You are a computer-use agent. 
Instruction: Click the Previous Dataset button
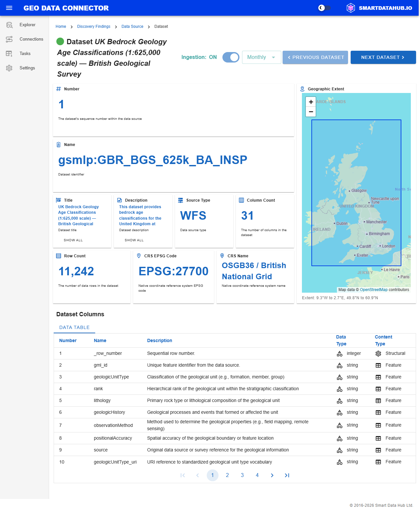coord(315,57)
